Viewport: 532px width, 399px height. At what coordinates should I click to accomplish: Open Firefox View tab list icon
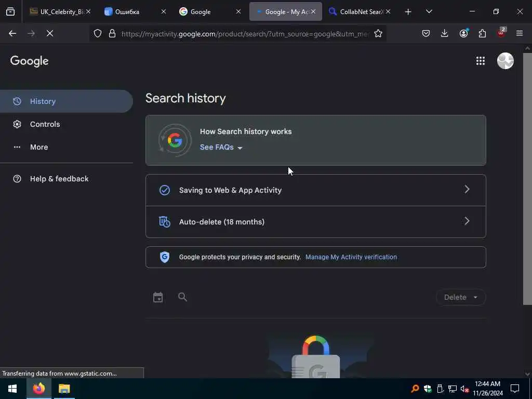10,11
